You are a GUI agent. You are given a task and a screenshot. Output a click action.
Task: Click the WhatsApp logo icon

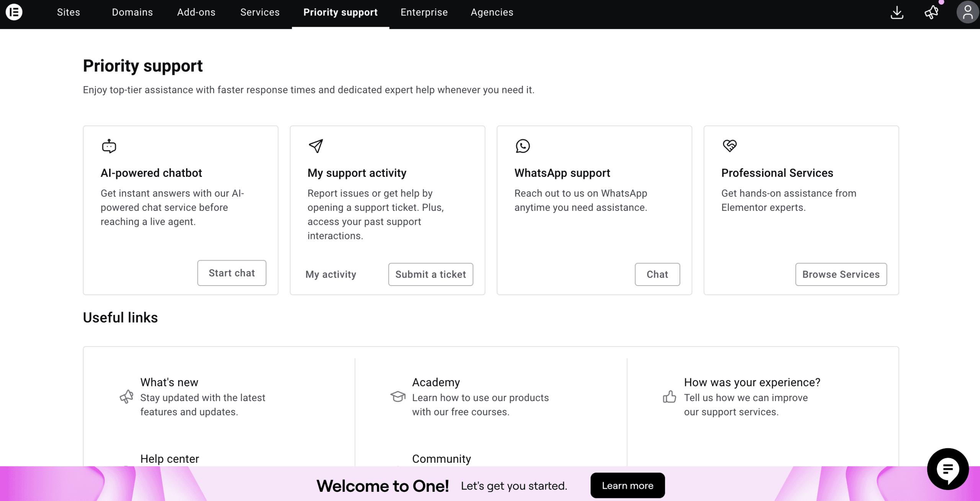[x=523, y=146]
